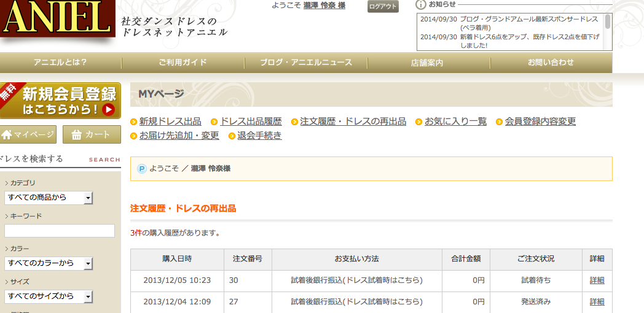Viewport: 644px width, 313px height.
Task: Click the 新着ドレス6点をアップ news entry
Action: (x=509, y=41)
